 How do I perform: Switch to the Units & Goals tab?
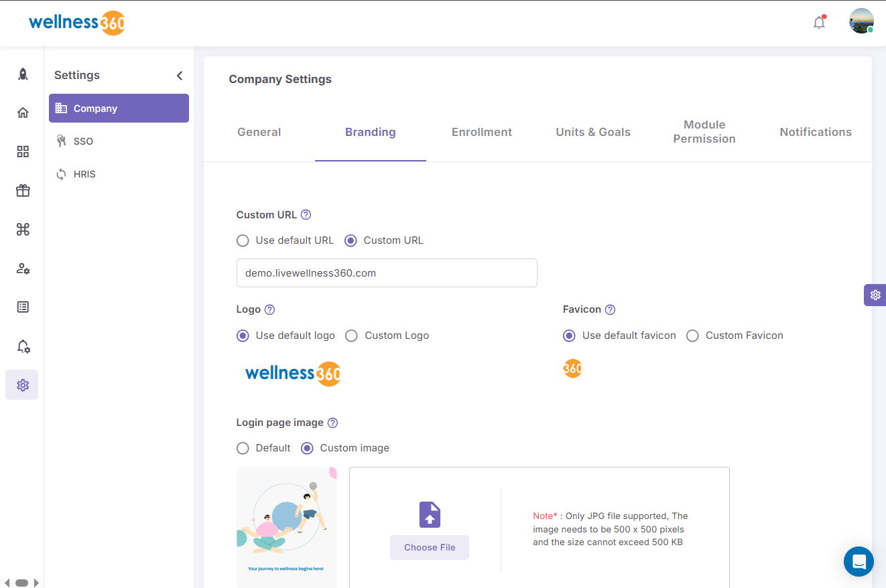[592, 132]
